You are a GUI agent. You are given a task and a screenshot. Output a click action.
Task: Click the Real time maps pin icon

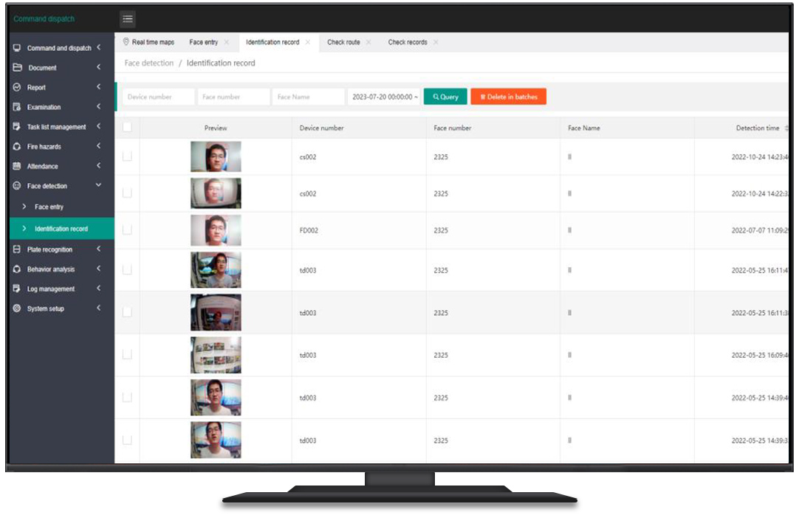point(126,42)
